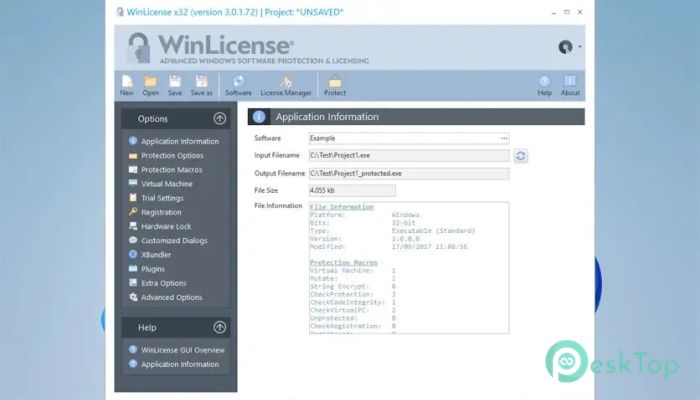
Task: Click the ellipsis button in the Software field
Action: pyautogui.click(x=504, y=138)
